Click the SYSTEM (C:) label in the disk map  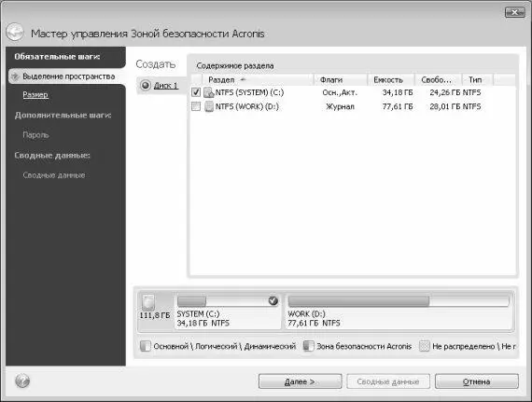pos(198,313)
